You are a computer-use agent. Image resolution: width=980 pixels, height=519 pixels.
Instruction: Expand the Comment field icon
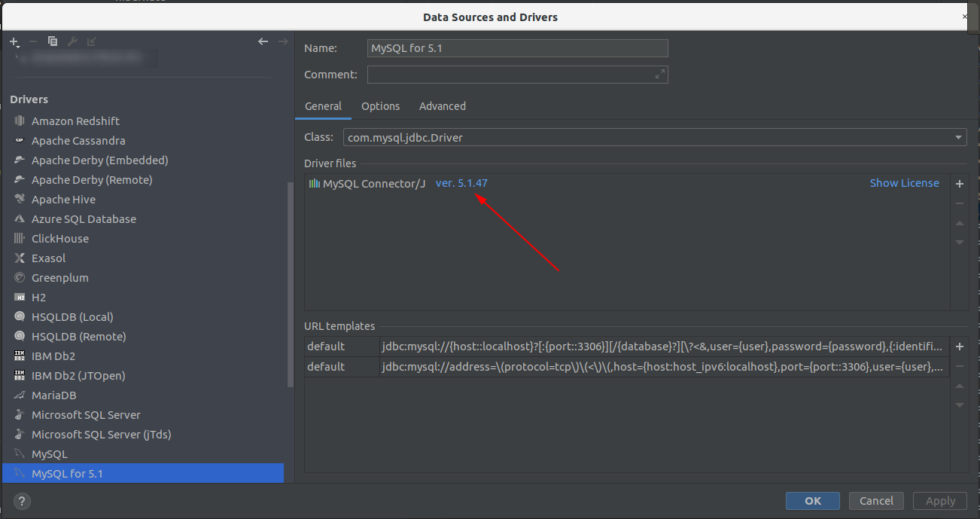(659, 74)
